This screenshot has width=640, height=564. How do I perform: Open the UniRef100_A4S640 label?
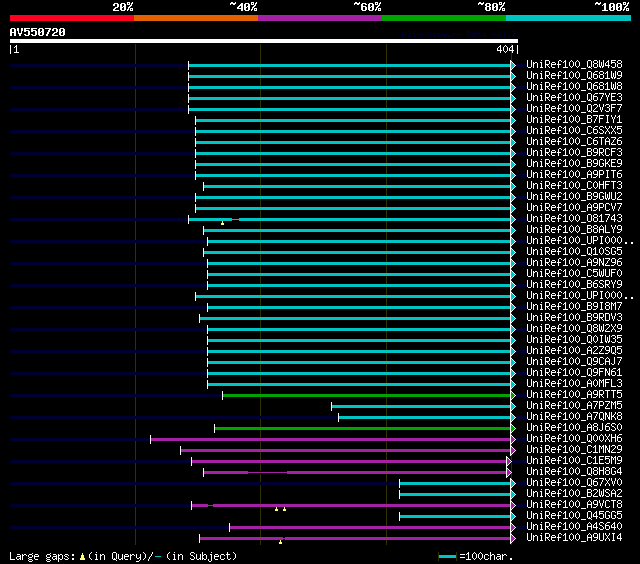click(x=574, y=527)
